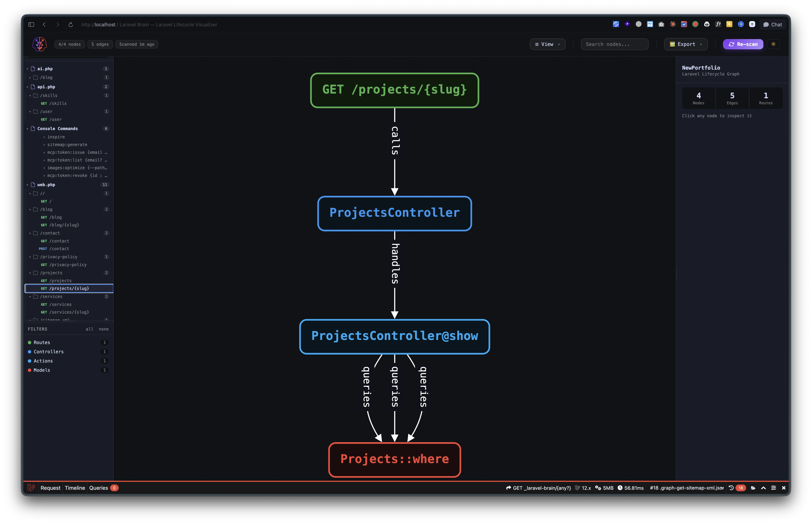Click the Projects::where model node

click(x=395, y=460)
